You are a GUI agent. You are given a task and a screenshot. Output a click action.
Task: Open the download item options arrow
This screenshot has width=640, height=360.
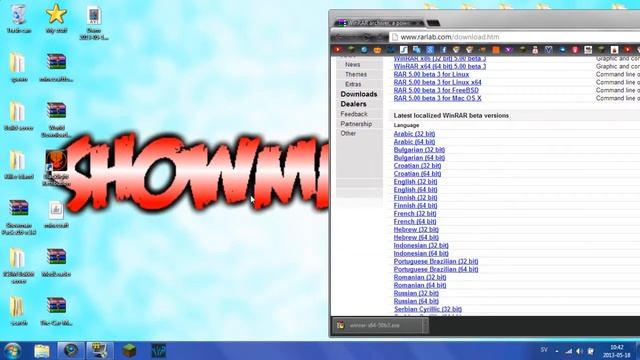(425, 326)
